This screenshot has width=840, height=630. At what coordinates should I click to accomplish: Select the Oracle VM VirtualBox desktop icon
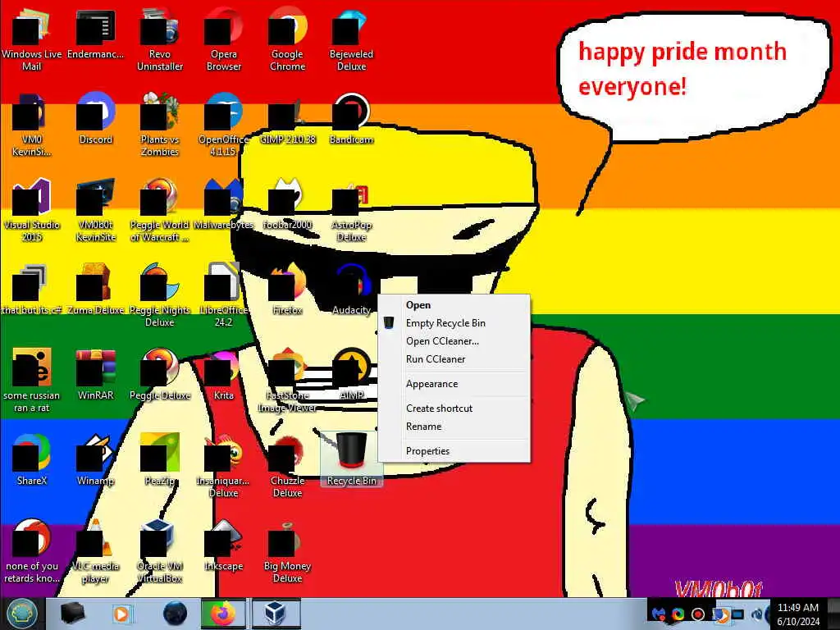point(160,550)
